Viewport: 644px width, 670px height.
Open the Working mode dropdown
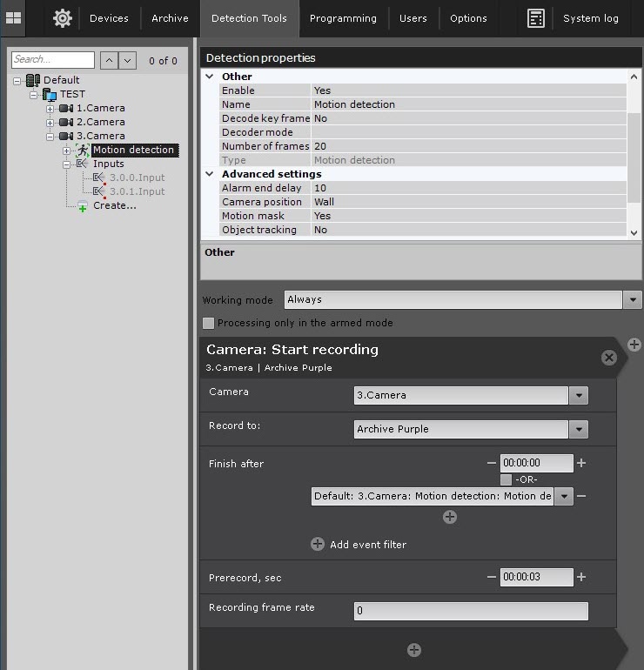tap(633, 299)
